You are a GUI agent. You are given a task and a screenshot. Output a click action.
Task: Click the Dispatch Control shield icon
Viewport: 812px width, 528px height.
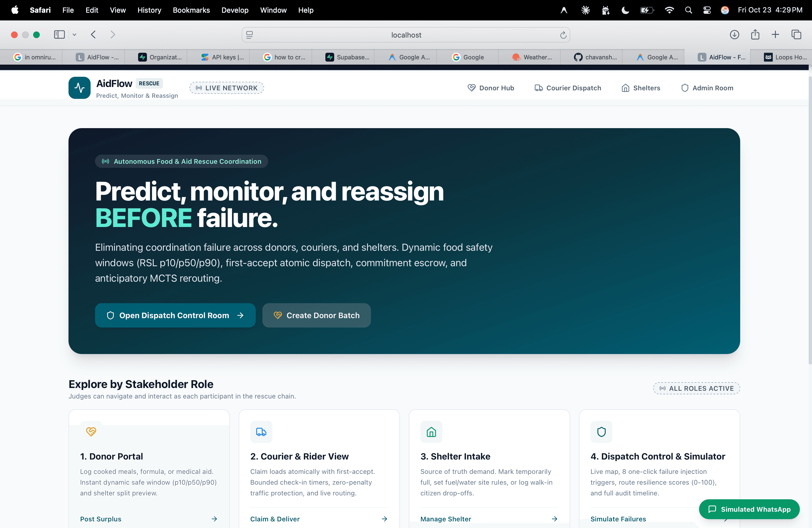point(601,431)
